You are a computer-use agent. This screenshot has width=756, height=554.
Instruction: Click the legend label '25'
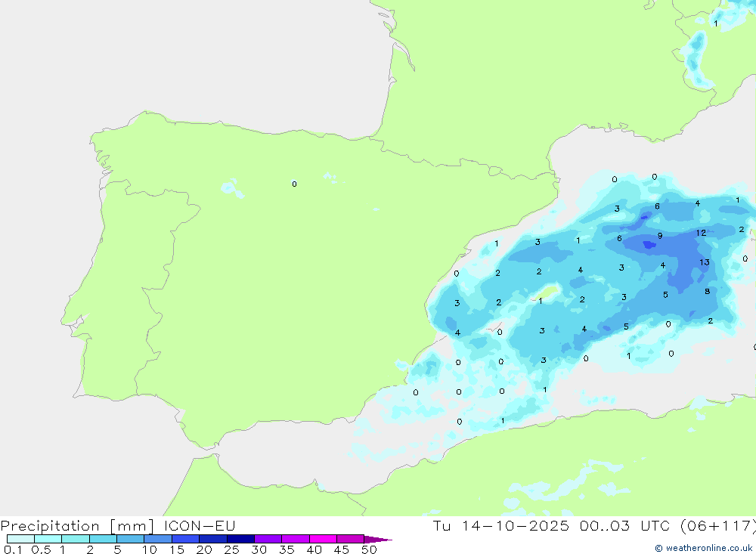tap(231, 549)
